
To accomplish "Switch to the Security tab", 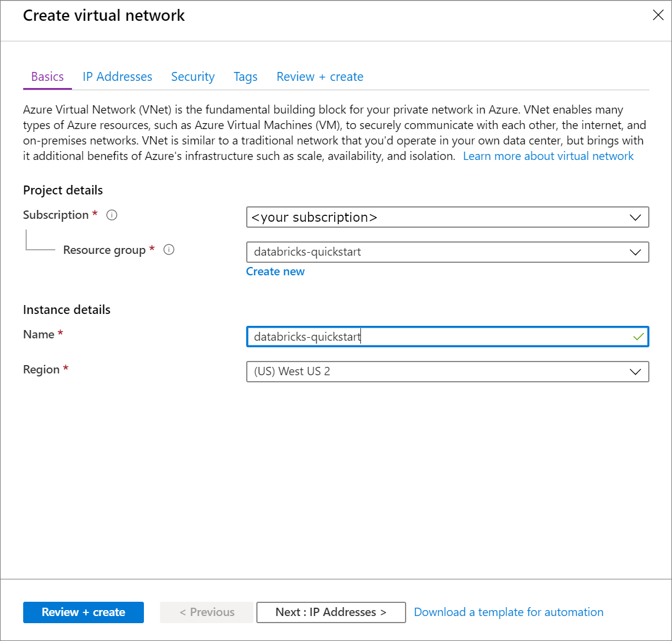I will pos(193,77).
